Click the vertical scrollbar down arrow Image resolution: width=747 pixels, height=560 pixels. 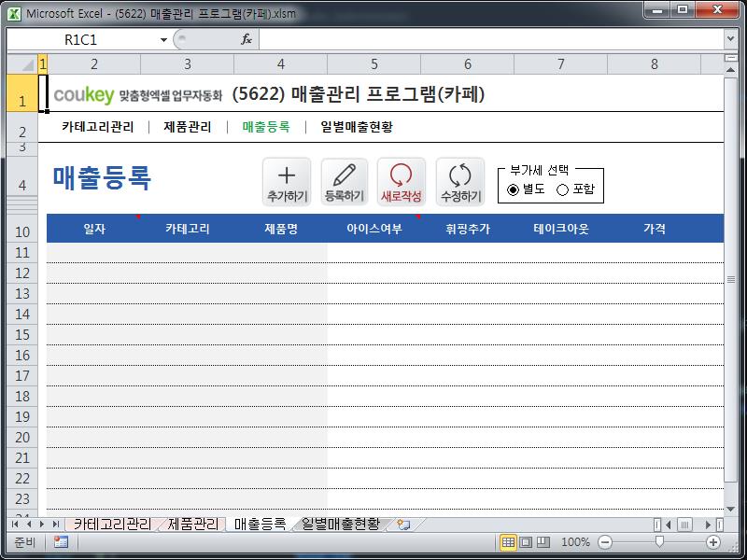coord(730,509)
